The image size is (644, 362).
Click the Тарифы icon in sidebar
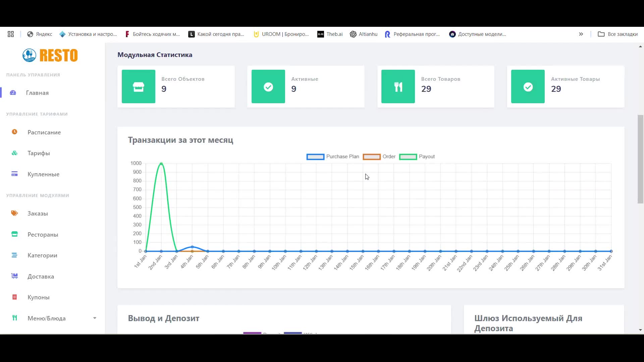pyautogui.click(x=14, y=153)
